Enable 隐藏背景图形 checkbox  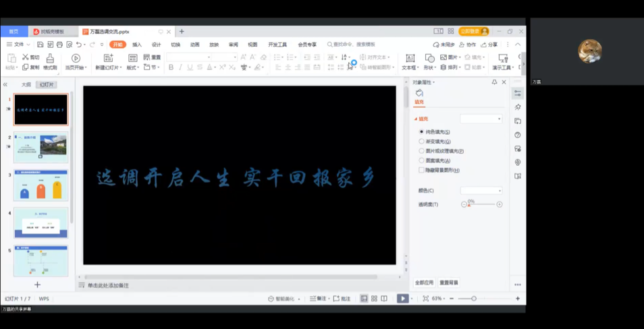(x=422, y=171)
